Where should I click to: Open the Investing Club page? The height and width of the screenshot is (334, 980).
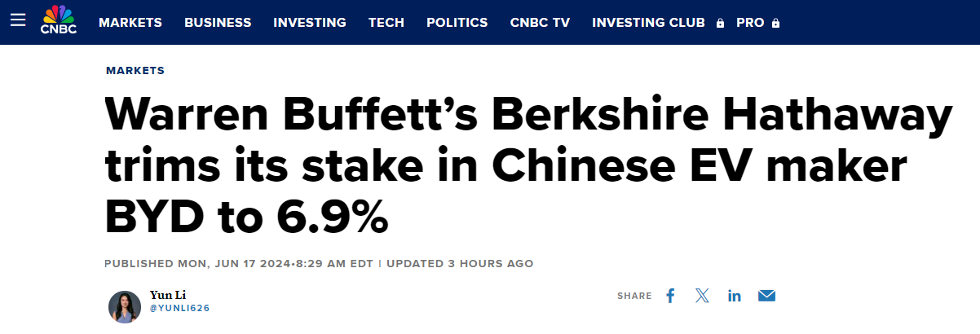coord(648,23)
